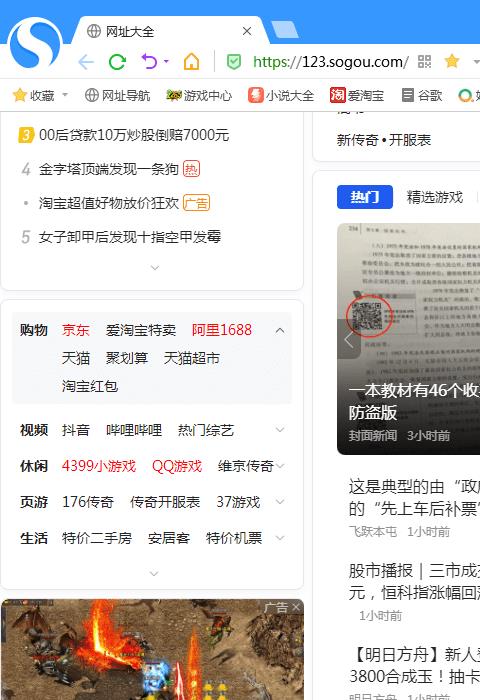Open the dropdown beside the undo icon
Viewport: 480px width, 700px height.
click(166, 61)
